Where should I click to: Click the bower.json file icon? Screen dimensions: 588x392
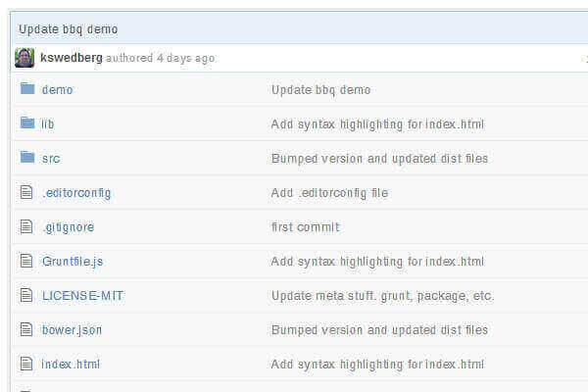point(26,329)
